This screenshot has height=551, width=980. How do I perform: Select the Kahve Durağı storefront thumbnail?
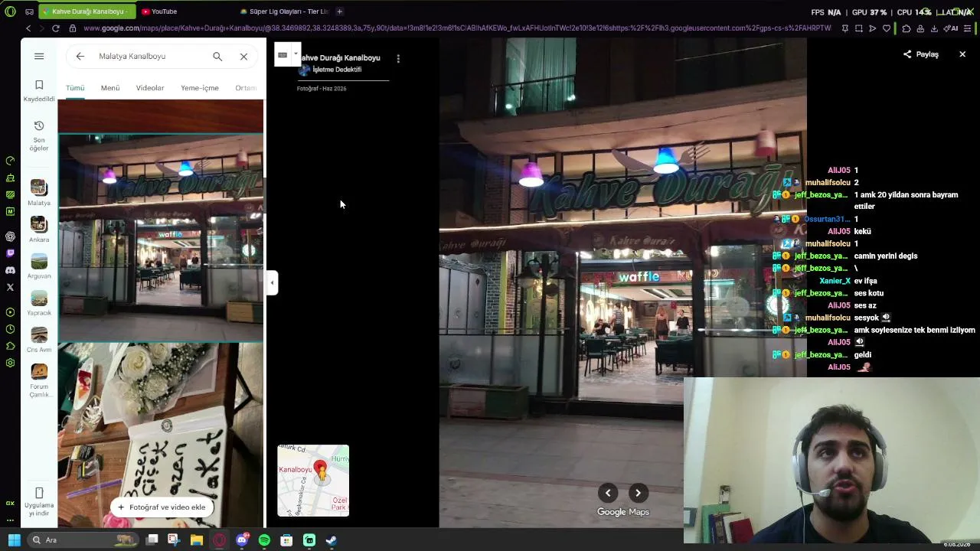click(161, 238)
